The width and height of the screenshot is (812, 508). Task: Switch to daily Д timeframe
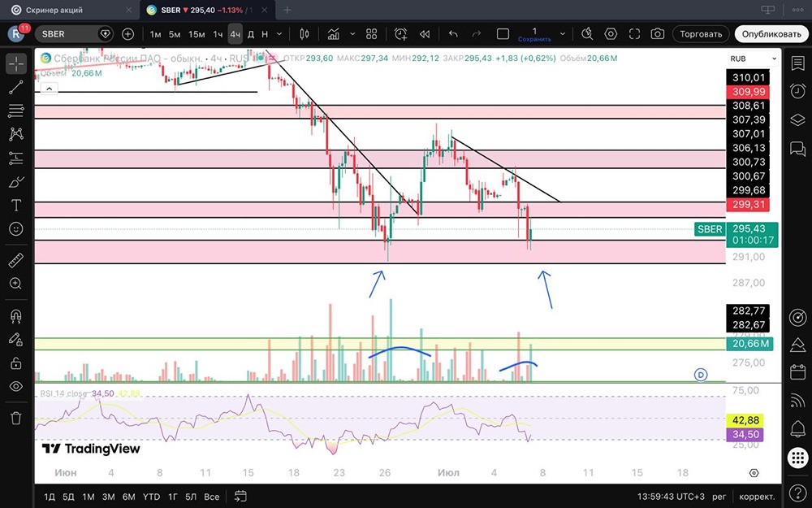pyautogui.click(x=251, y=34)
